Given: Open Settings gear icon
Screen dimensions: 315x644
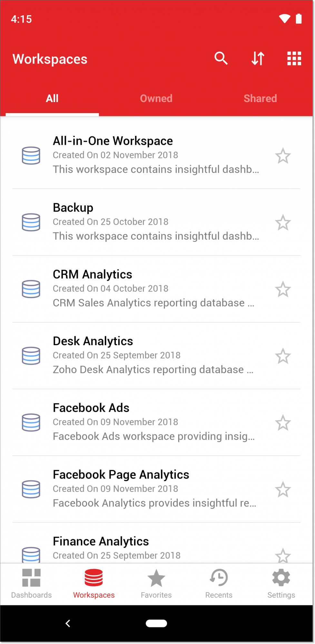Looking at the screenshot, I should click(281, 584).
